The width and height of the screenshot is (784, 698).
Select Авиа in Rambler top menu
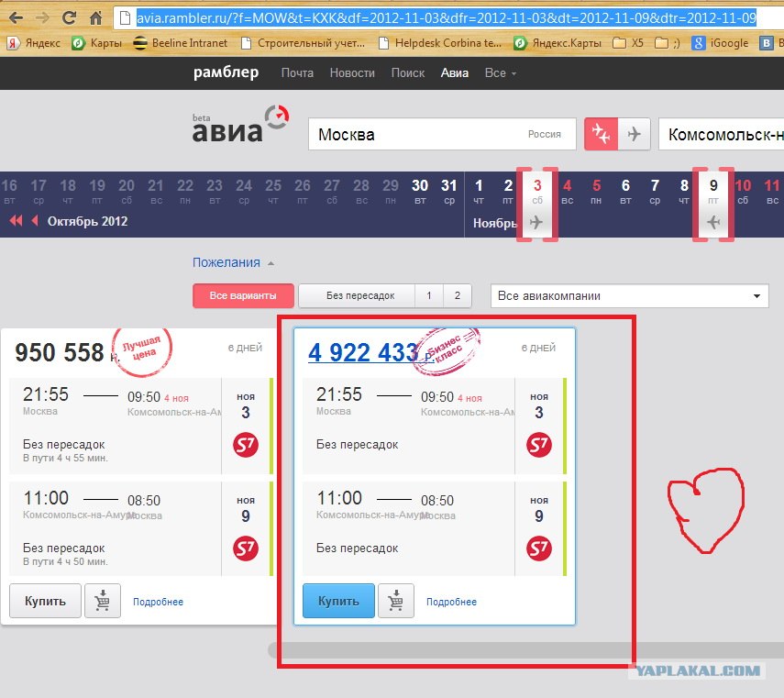coord(455,73)
